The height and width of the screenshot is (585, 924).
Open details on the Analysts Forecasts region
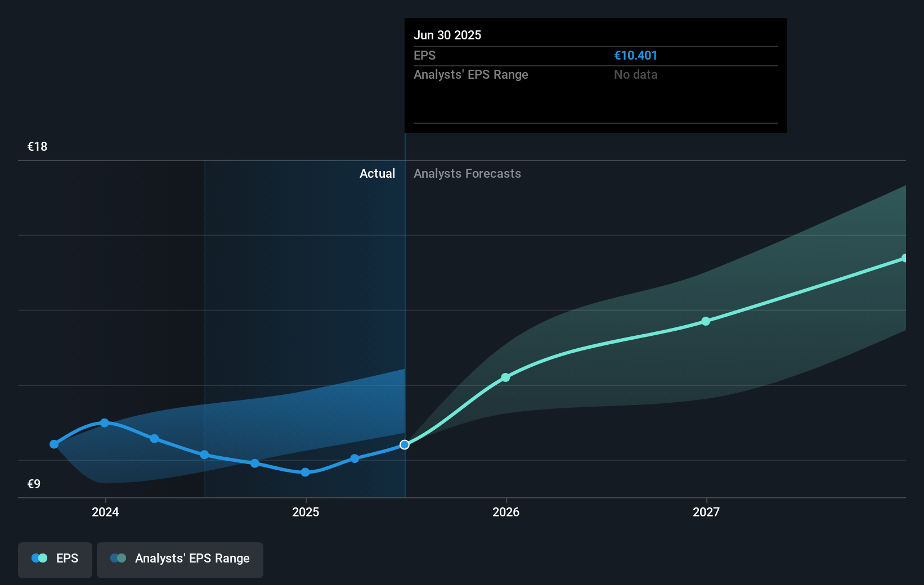click(467, 174)
